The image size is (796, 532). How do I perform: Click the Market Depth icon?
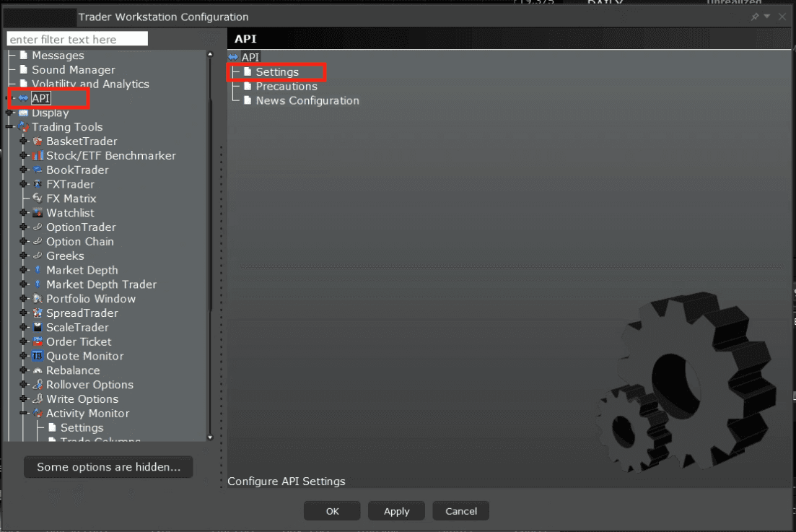tap(38, 269)
